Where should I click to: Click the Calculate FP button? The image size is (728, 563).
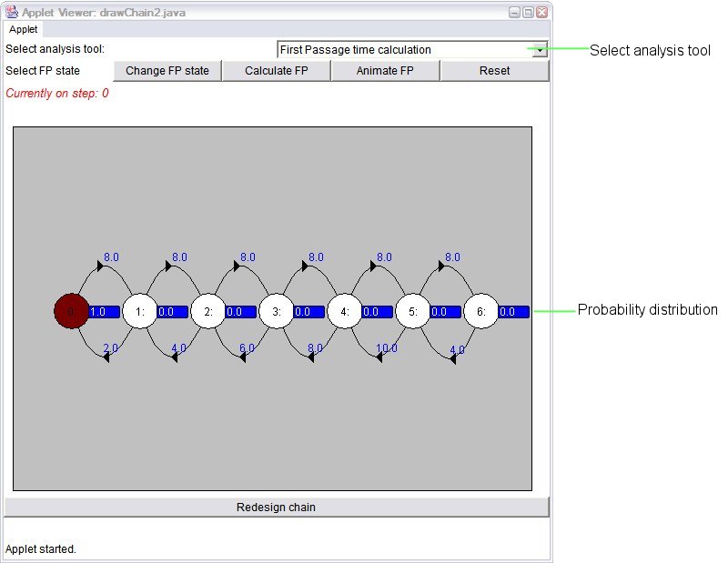tap(277, 71)
